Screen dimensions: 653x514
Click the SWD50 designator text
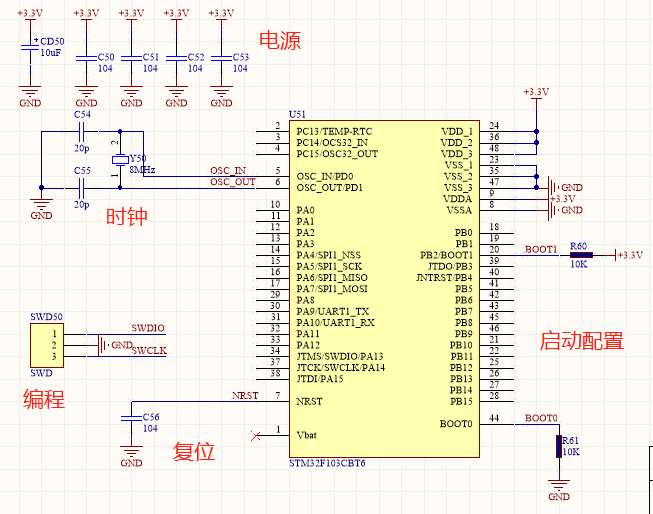click(x=46, y=317)
